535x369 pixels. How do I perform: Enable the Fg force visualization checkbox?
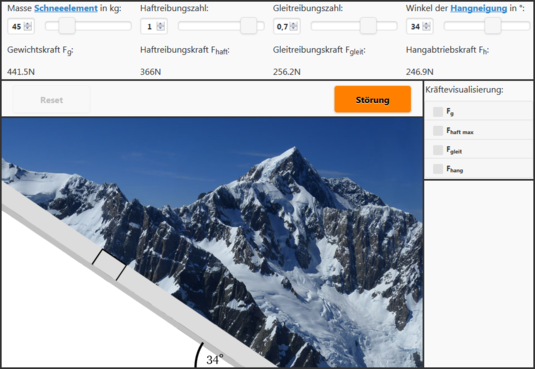pyautogui.click(x=438, y=112)
